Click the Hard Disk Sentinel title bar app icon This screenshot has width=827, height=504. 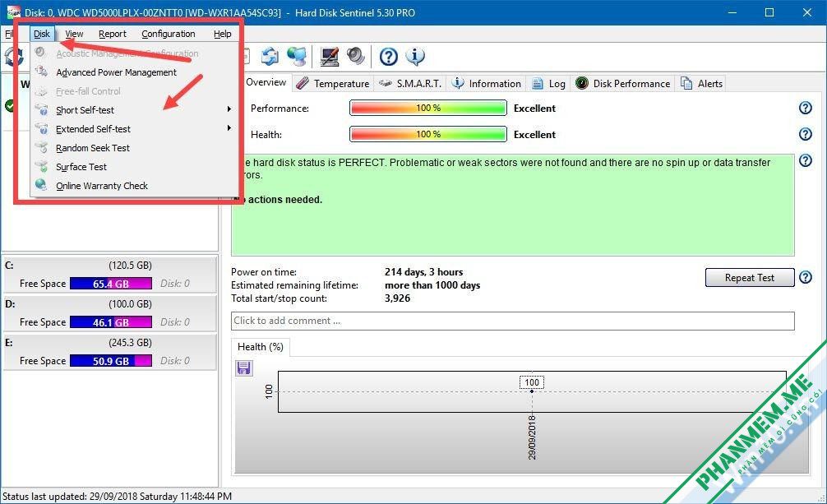click(13, 12)
